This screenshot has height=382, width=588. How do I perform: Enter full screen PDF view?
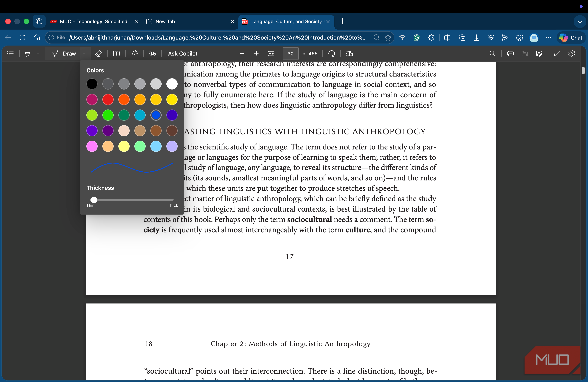click(x=557, y=53)
